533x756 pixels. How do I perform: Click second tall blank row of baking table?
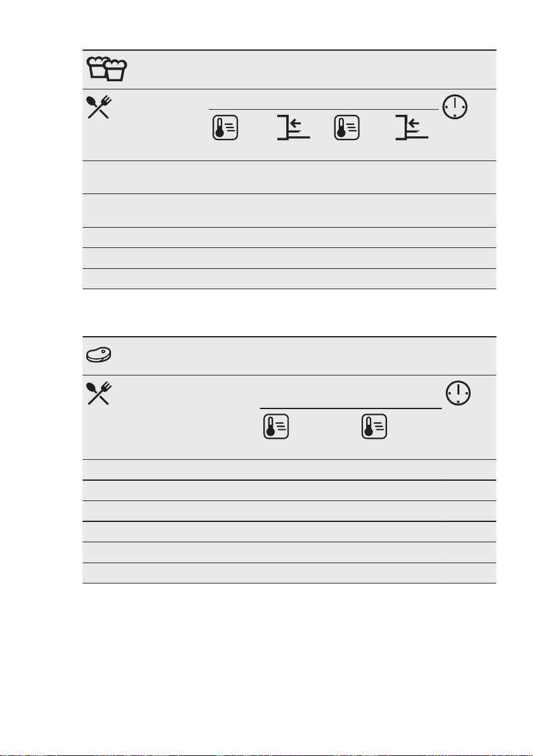click(289, 211)
